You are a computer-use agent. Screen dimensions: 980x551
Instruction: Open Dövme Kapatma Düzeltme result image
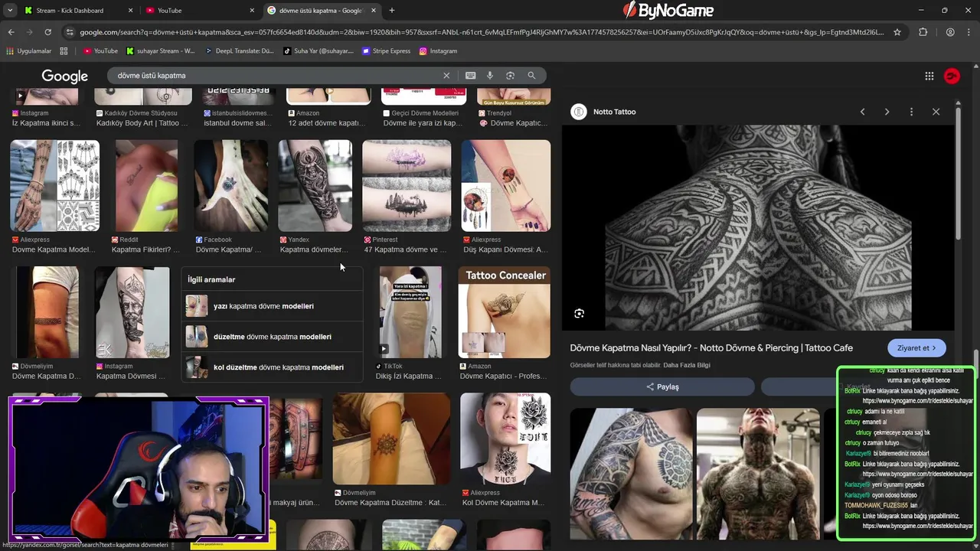click(x=391, y=439)
